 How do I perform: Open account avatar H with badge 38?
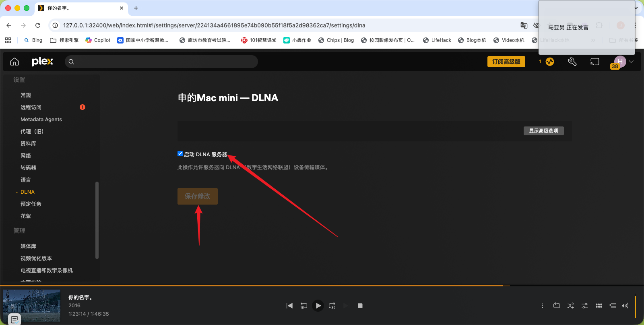click(620, 62)
